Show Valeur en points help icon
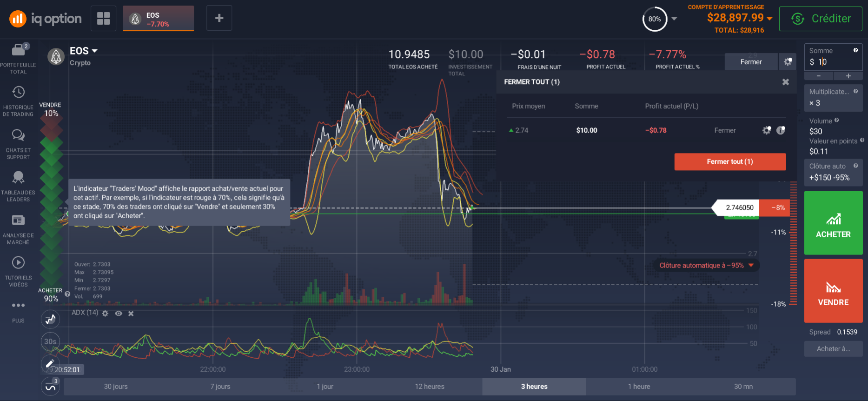The width and height of the screenshot is (868, 401). pyautogui.click(x=862, y=140)
